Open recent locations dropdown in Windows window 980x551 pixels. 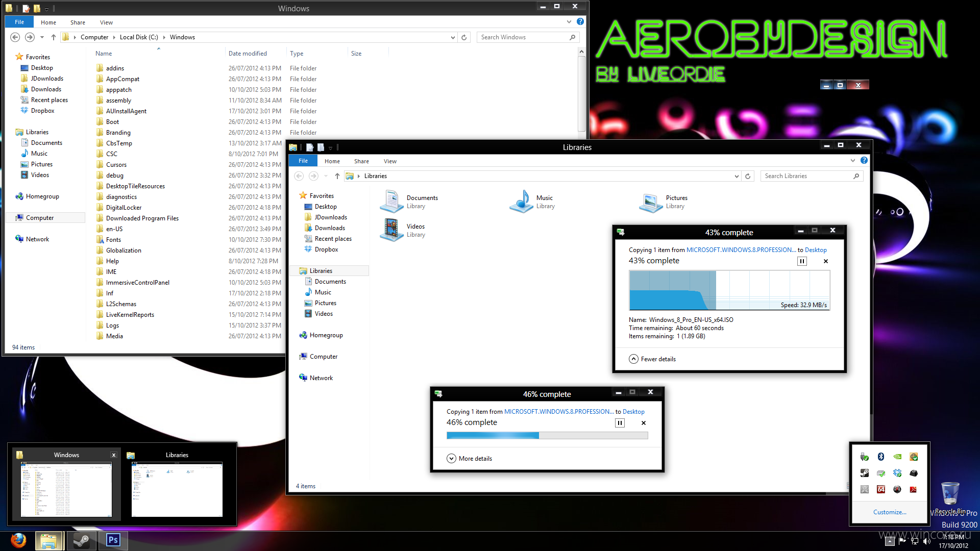pyautogui.click(x=42, y=37)
